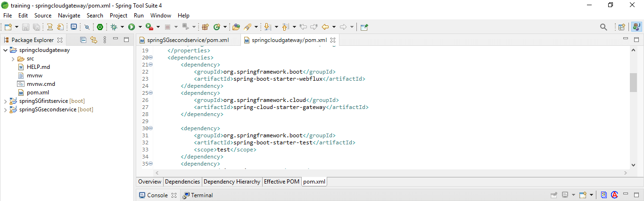Open the Run configurations dropdown arrow
The image size is (644, 201).
coord(140,27)
